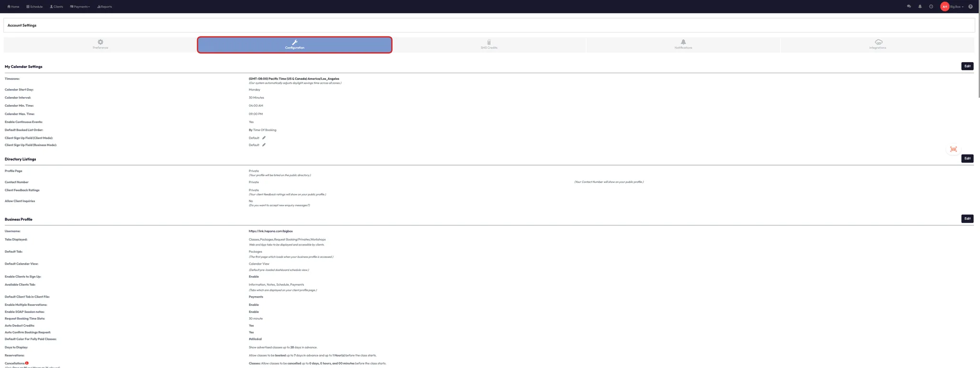Open the Schedule menu item
980x368 pixels.
pyautogui.click(x=34, y=7)
